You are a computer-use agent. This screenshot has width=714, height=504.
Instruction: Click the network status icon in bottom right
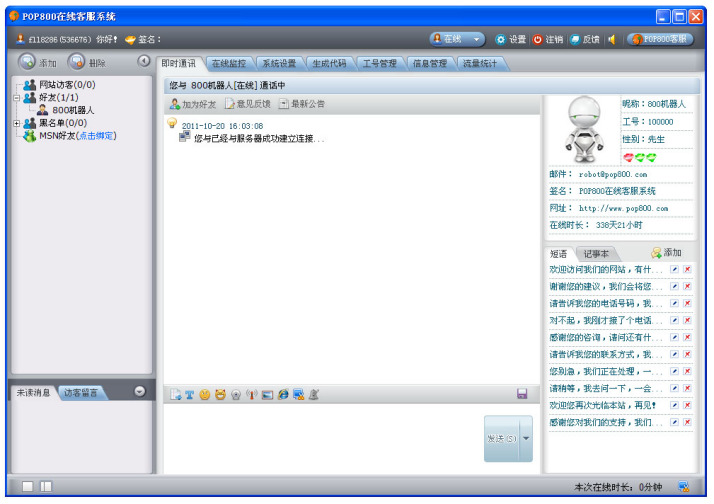[x=683, y=487]
